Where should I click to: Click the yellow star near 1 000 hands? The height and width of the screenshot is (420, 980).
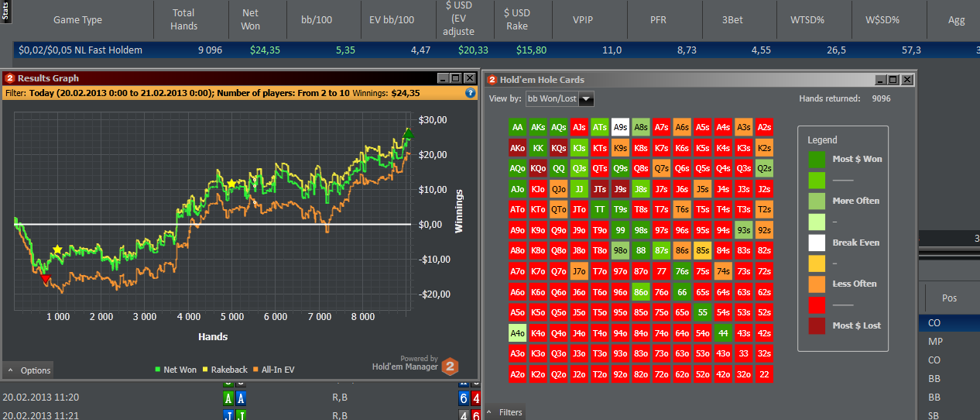coord(57,250)
